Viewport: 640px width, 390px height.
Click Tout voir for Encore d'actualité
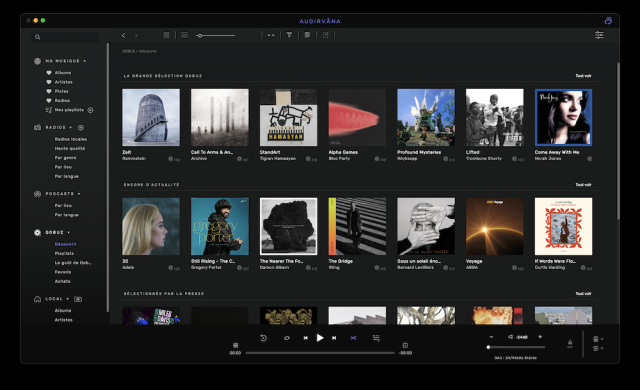click(x=583, y=185)
